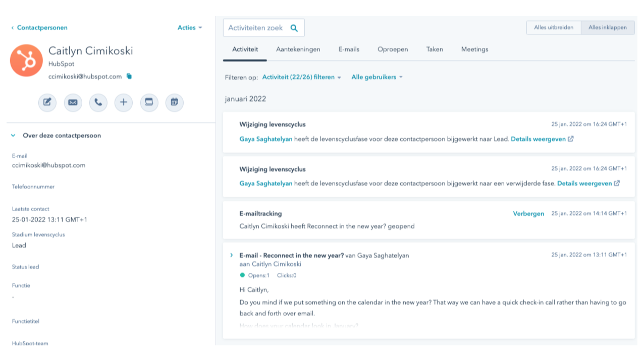
Task: Open the Activiteit (22/26) filteren dropdown
Action: coord(301,77)
